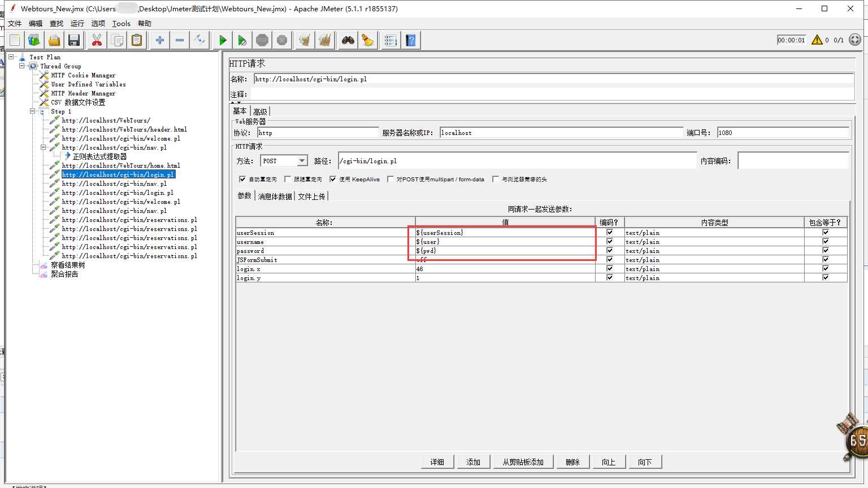Collapse the Step 1 tree node
868x488 pixels.
tap(33, 111)
